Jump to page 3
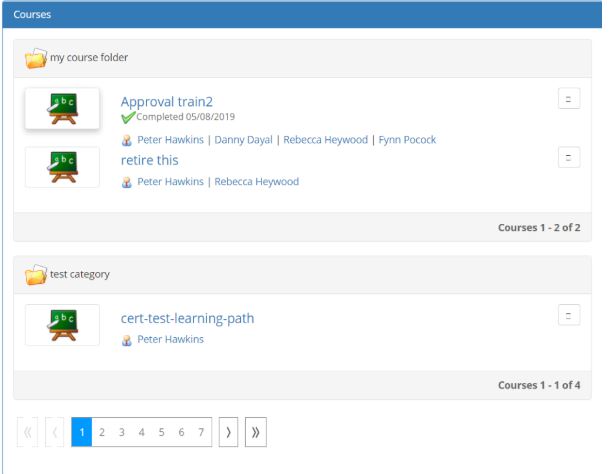 [x=122, y=432]
